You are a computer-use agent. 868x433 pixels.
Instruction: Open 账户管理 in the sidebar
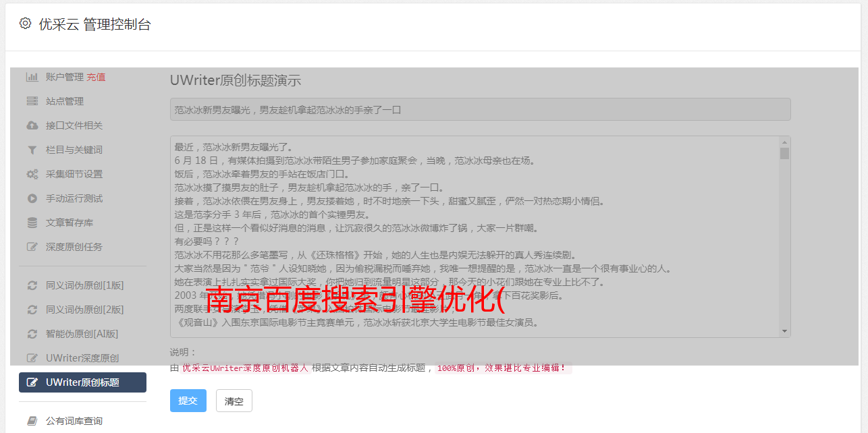[65, 77]
